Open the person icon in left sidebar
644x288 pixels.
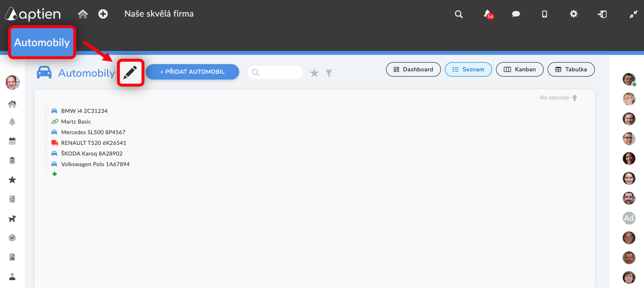click(12, 277)
